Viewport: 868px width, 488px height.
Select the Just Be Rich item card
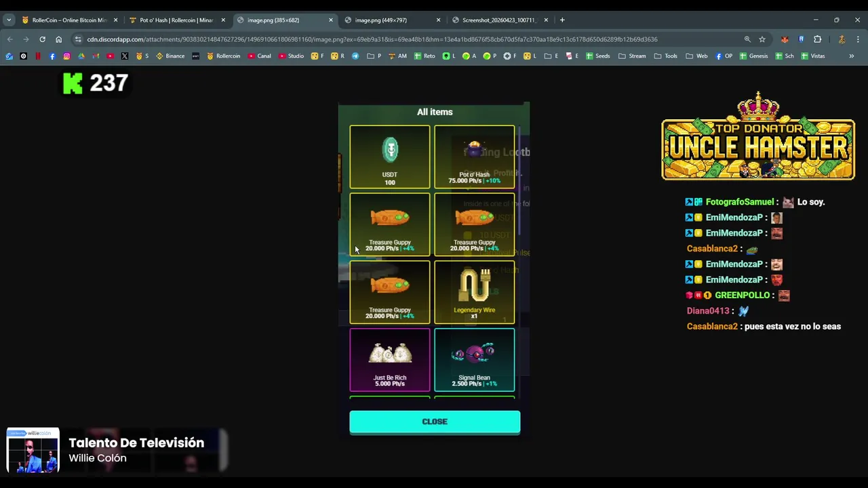coord(390,360)
